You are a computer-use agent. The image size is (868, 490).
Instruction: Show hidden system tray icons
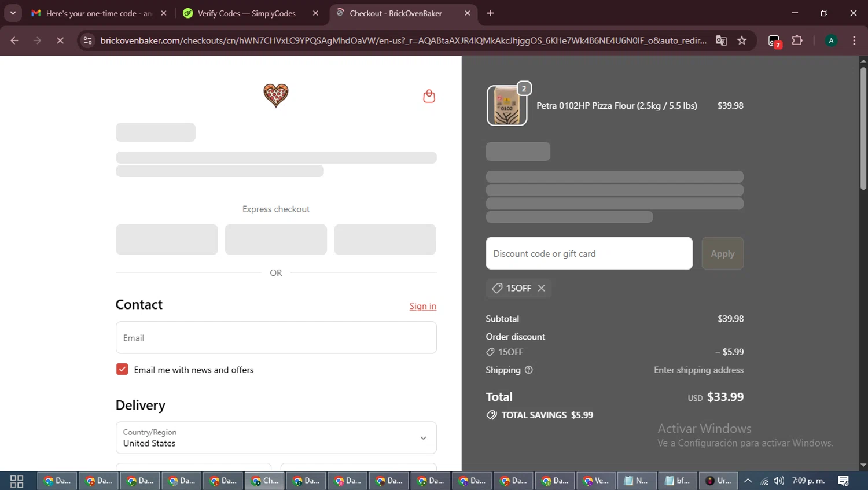(748, 481)
